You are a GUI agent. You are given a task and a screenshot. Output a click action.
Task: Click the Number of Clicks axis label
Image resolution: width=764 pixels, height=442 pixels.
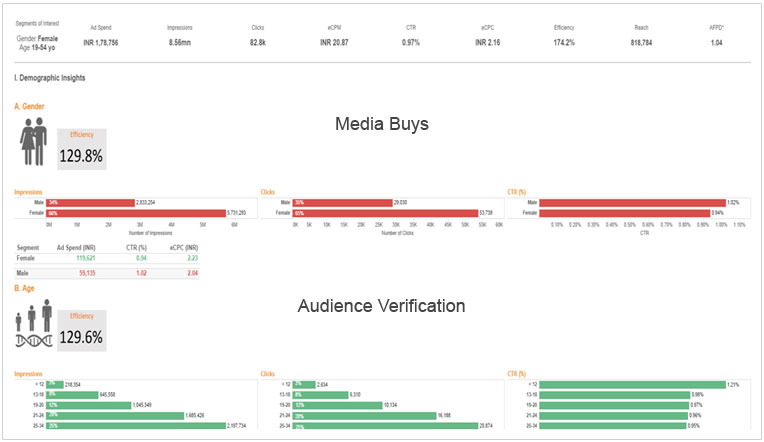click(x=398, y=233)
